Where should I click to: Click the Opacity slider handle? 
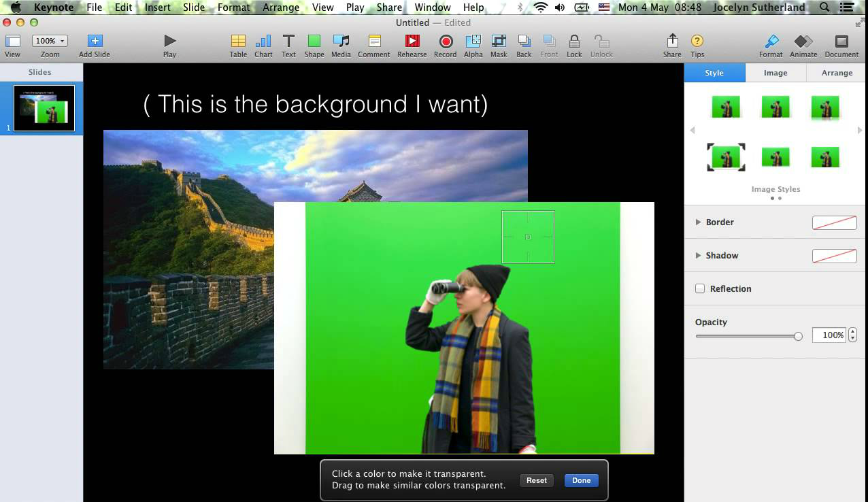[798, 336]
